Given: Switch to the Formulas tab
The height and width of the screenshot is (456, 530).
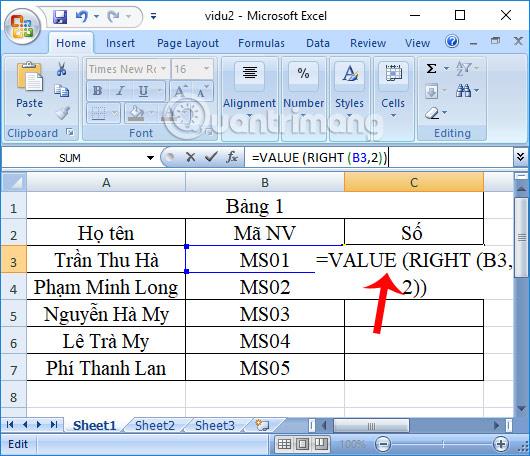Looking at the screenshot, I should (x=261, y=43).
